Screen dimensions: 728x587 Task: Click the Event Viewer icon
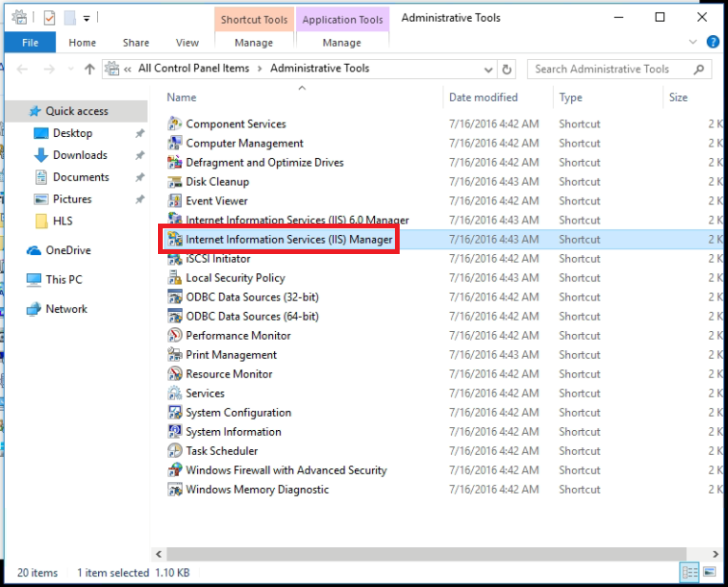174,201
